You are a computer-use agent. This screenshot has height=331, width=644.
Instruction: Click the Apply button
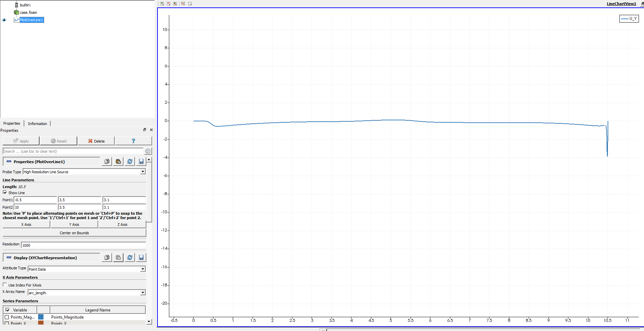click(21, 141)
